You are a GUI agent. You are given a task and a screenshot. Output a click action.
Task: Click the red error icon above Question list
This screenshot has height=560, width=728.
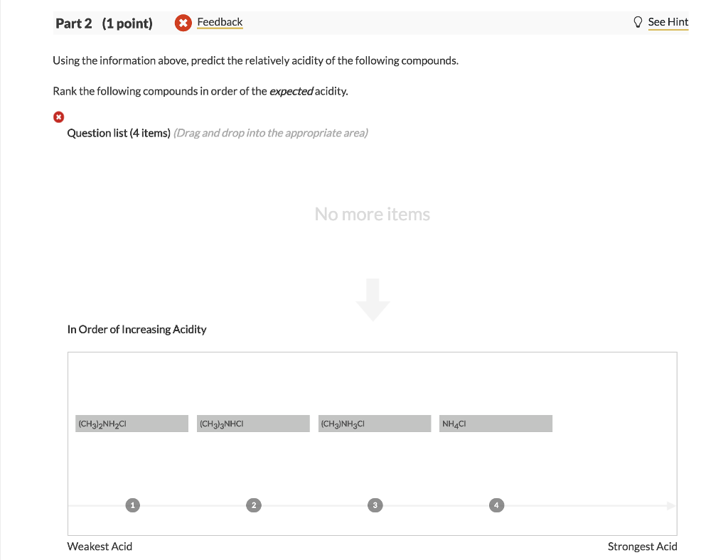pyautogui.click(x=58, y=117)
